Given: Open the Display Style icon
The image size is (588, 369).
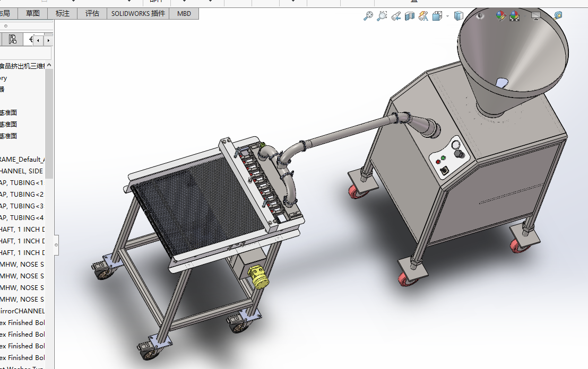Looking at the screenshot, I should [459, 16].
